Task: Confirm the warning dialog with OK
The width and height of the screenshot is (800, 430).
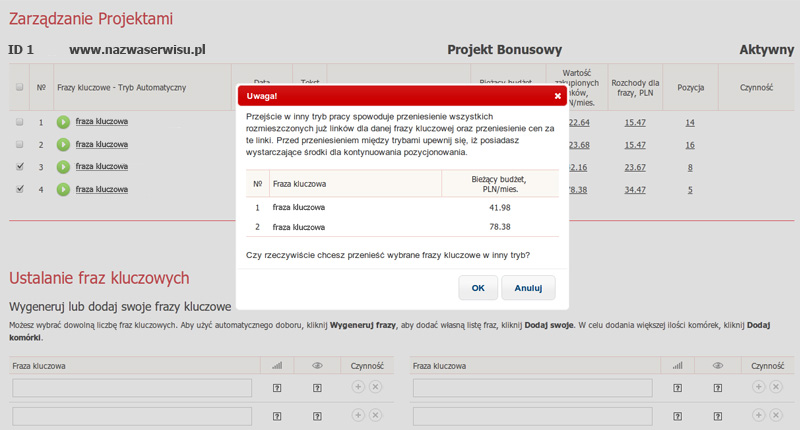Action: [478, 288]
